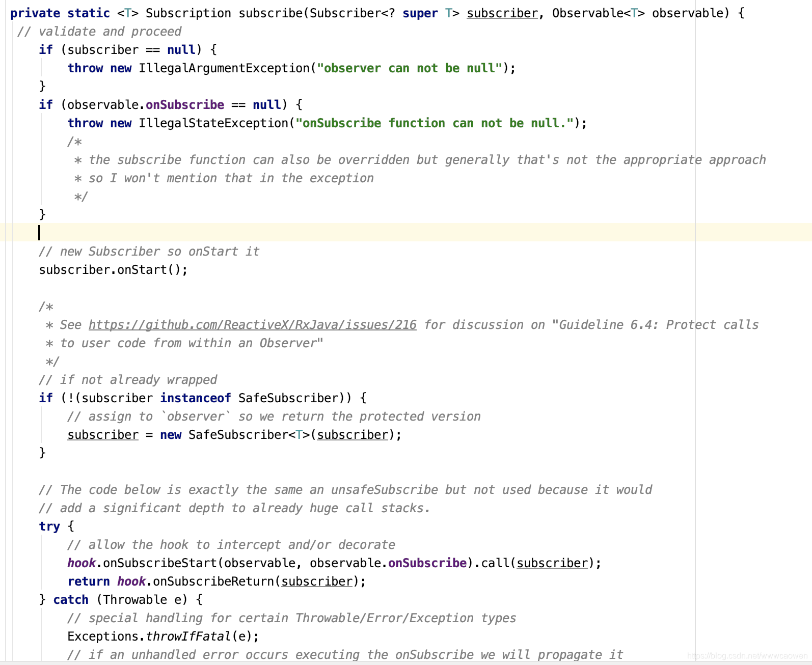
Task: Click the comment '// new Subscriber so onStart it'
Action: 149,252
